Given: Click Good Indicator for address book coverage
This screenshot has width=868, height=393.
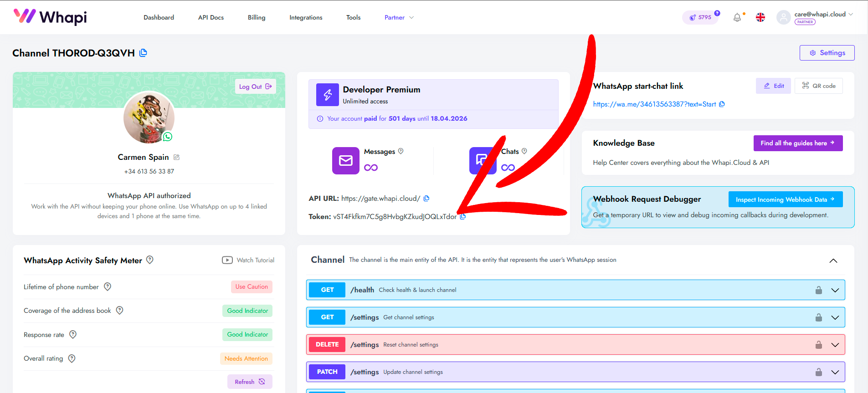Looking at the screenshot, I should (247, 311).
